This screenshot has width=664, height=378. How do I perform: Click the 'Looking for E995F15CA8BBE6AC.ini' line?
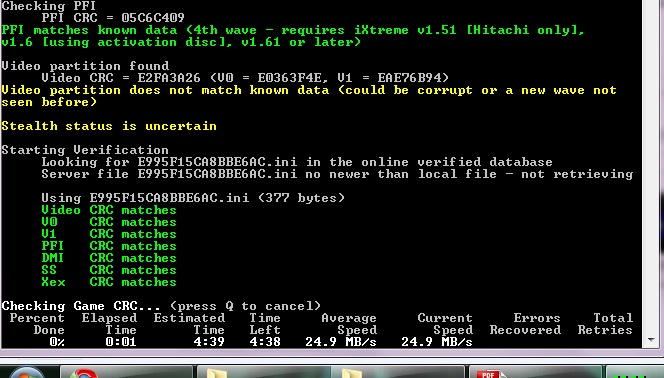click(x=297, y=162)
